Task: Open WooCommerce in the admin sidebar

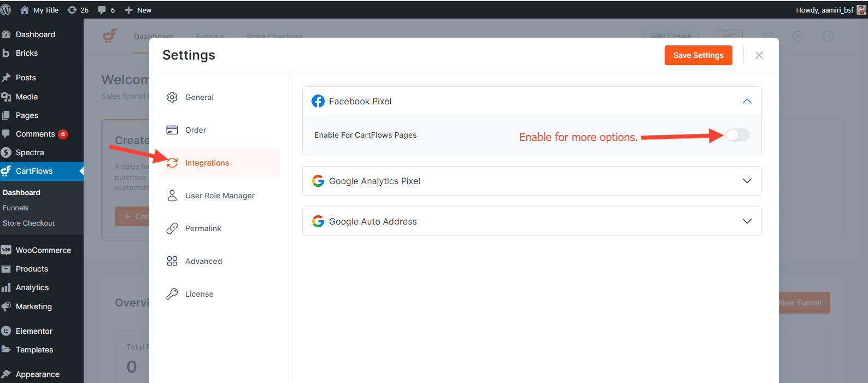Action: click(43, 250)
